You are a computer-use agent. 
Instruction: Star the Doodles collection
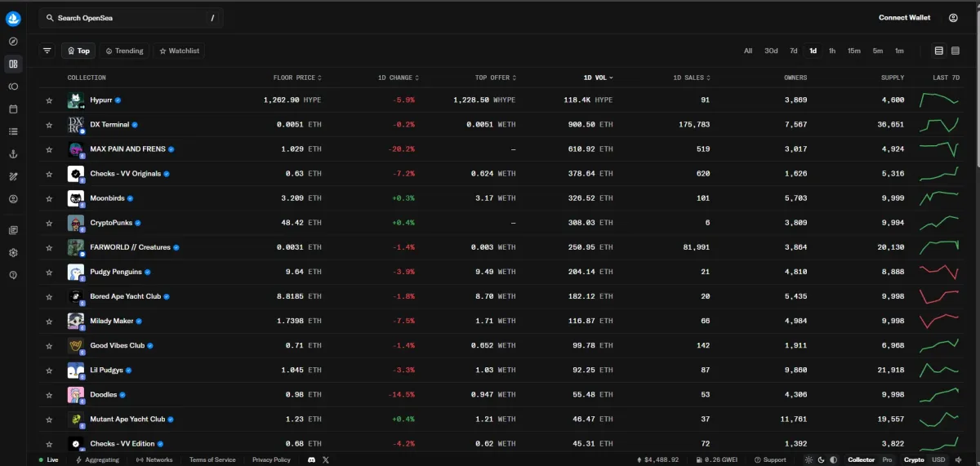pyautogui.click(x=49, y=394)
